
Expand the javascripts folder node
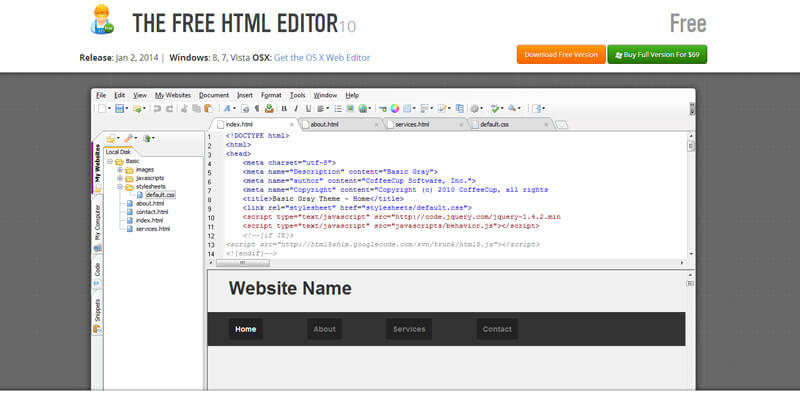click(x=119, y=177)
